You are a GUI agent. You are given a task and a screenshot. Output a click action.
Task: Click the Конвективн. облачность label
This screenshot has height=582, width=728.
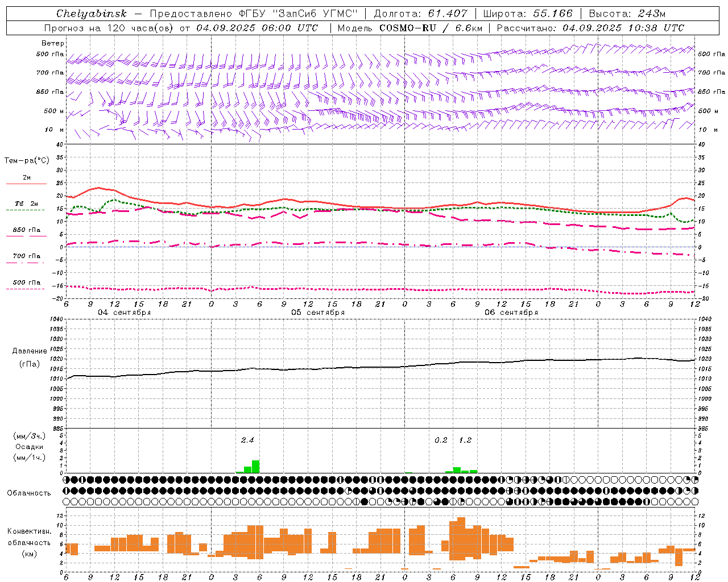point(29,537)
